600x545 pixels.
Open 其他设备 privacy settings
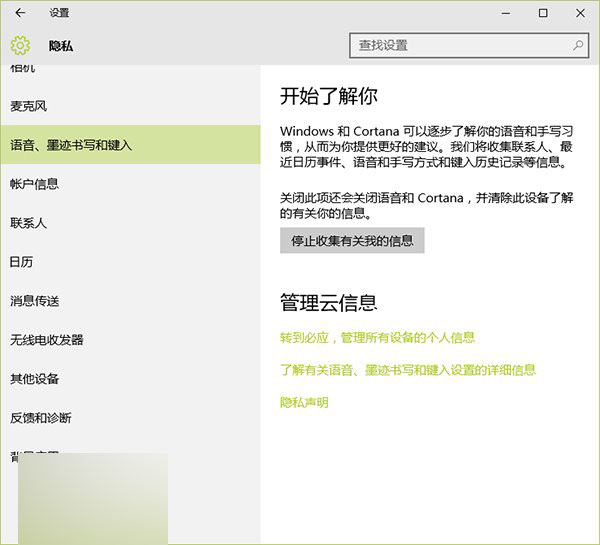35,379
